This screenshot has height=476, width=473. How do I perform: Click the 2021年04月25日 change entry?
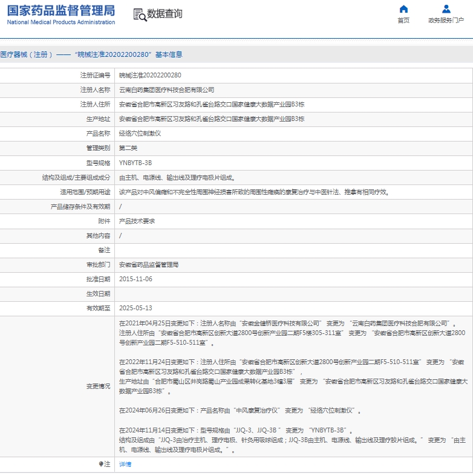pos(292,333)
